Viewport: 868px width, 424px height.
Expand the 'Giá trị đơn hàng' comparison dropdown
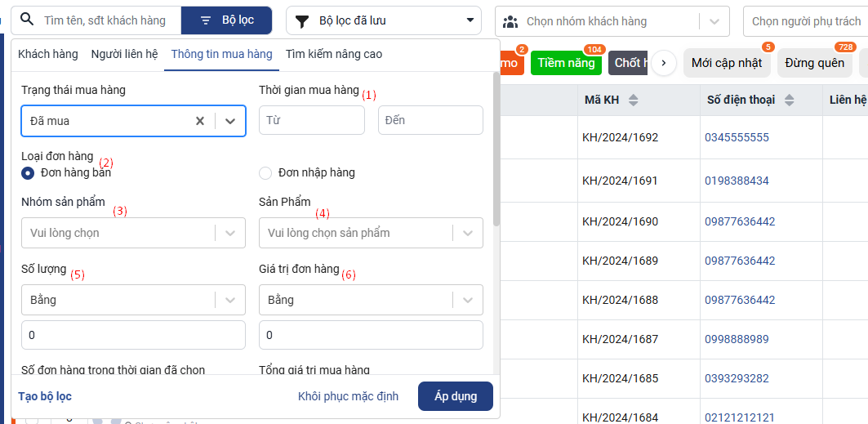coord(467,300)
